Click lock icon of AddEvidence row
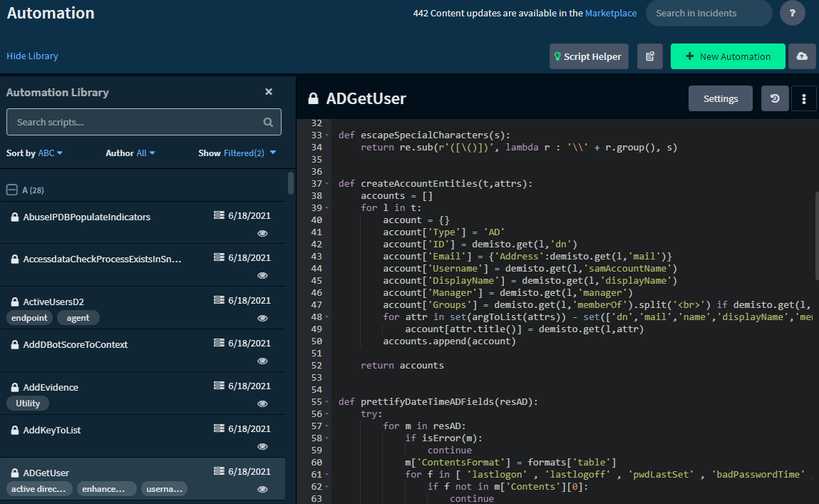The height and width of the screenshot is (504, 819). [x=15, y=387]
